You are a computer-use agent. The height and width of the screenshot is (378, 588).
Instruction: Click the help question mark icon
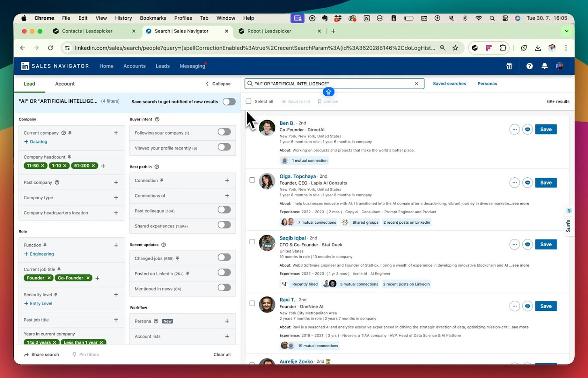(529, 66)
